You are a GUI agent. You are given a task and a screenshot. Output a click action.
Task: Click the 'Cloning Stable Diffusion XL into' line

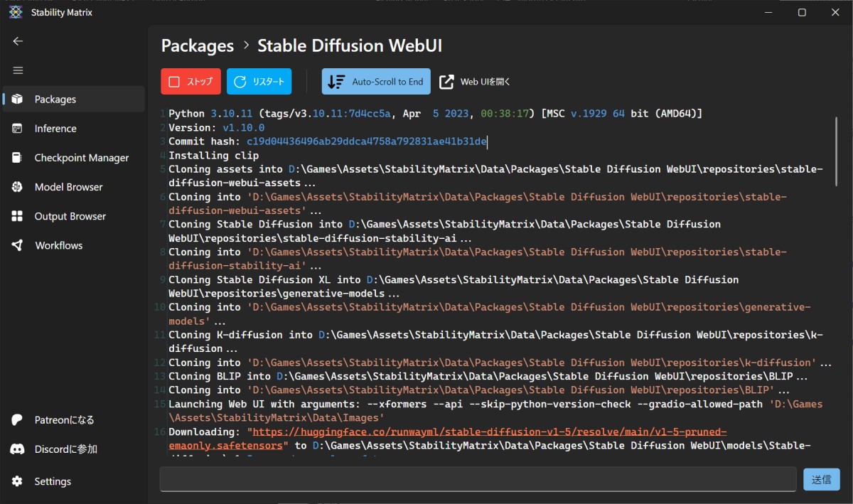pos(454,286)
